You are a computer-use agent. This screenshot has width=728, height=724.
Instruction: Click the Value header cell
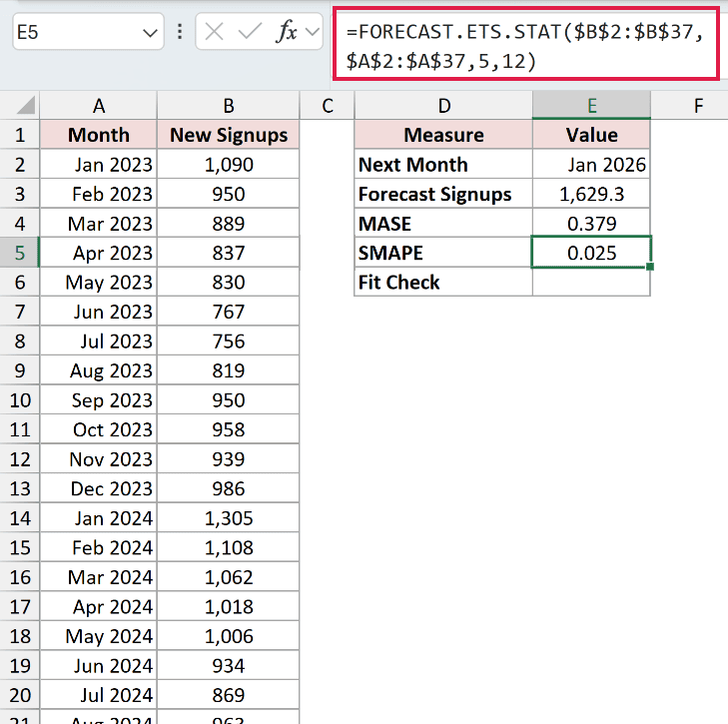pos(591,135)
